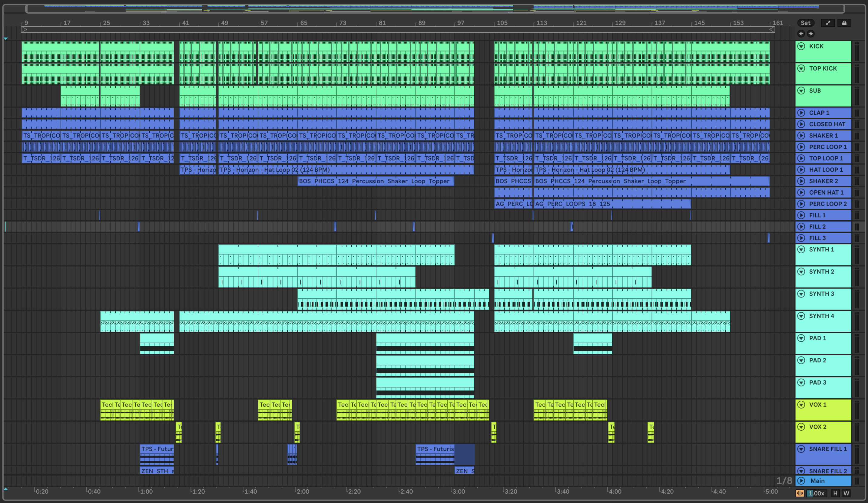Toggle the W optimize width button
This screenshot has height=503, width=868.
pyautogui.click(x=846, y=493)
